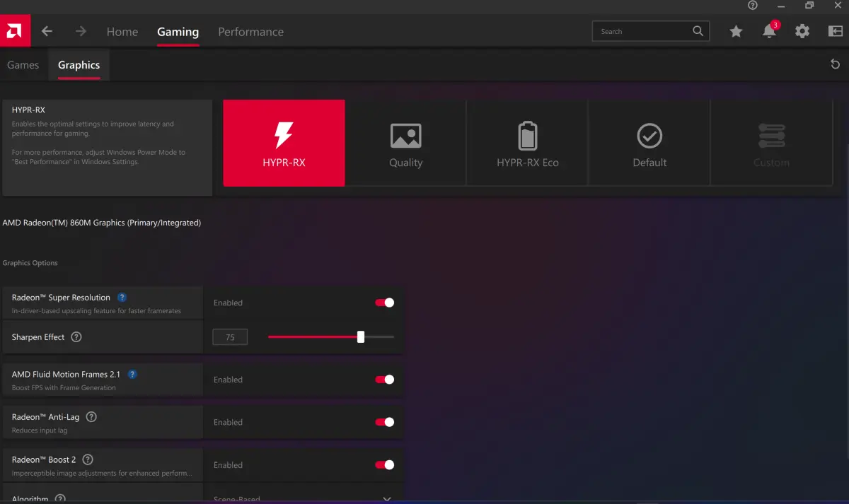Open the favorites star icon
This screenshot has height=504, width=849.
click(736, 31)
